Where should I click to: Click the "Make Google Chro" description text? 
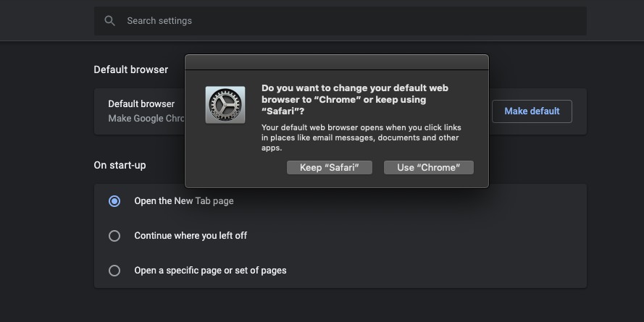(146, 119)
